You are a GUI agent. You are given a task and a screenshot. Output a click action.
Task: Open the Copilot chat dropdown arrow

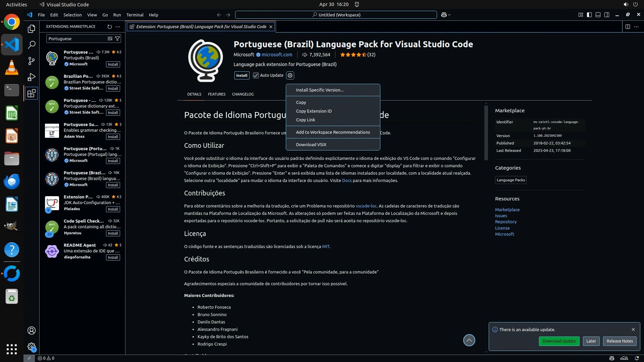[x=449, y=15]
